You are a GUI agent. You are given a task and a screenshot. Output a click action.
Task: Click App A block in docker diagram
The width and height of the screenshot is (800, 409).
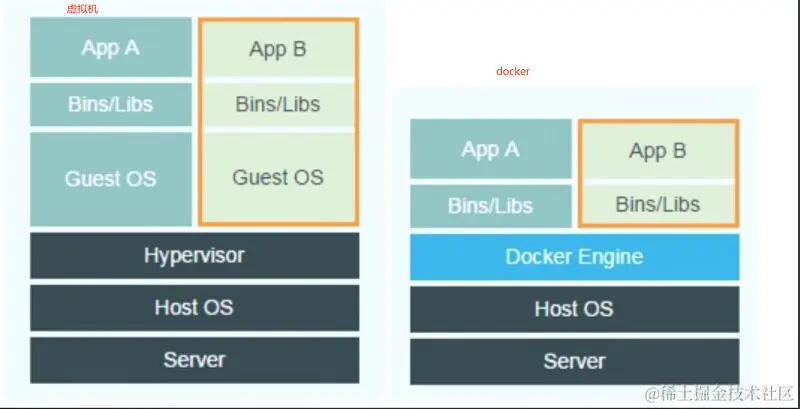click(491, 149)
